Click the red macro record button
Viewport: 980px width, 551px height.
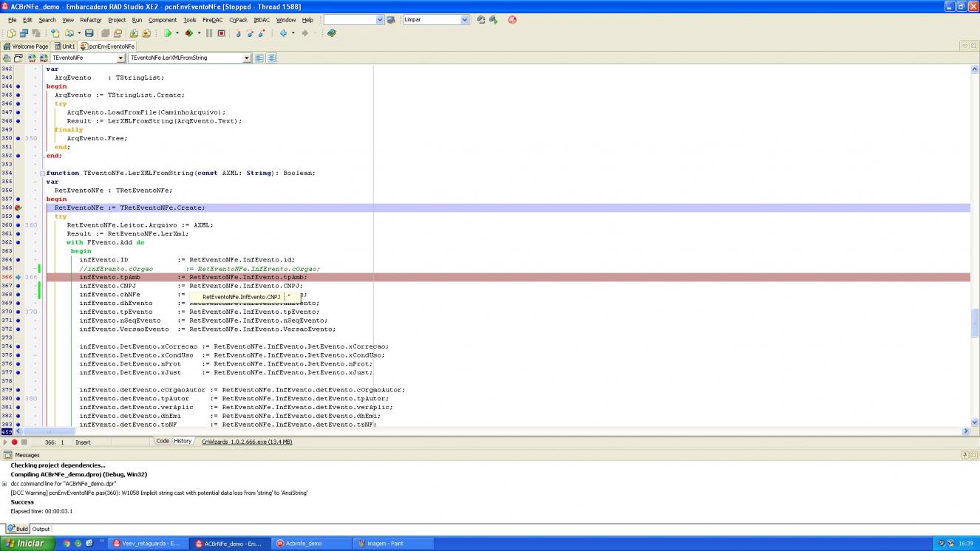coord(14,442)
